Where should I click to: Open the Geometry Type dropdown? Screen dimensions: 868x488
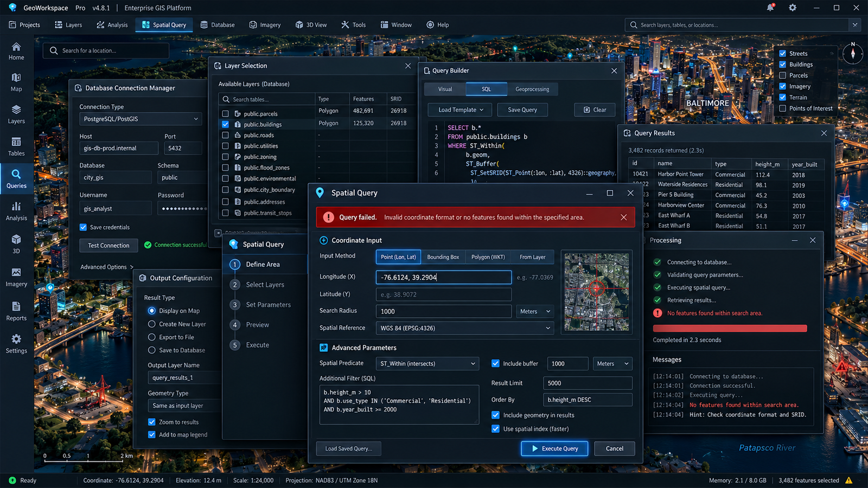click(184, 406)
